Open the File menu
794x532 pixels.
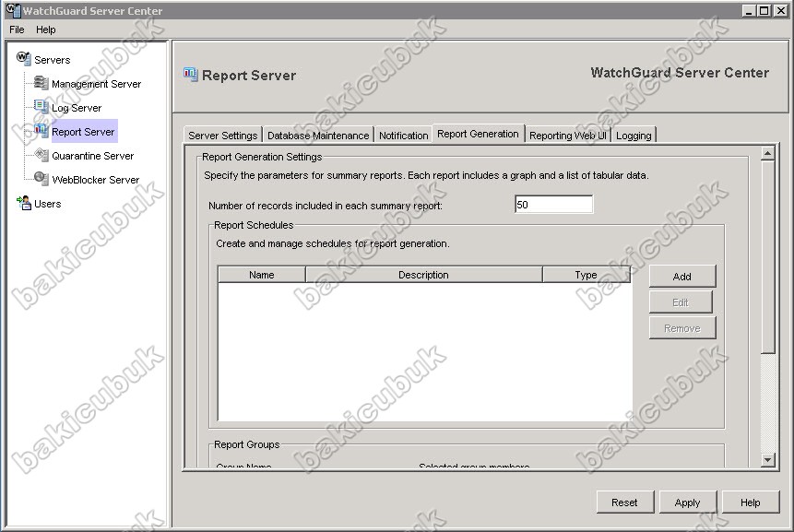17,30
